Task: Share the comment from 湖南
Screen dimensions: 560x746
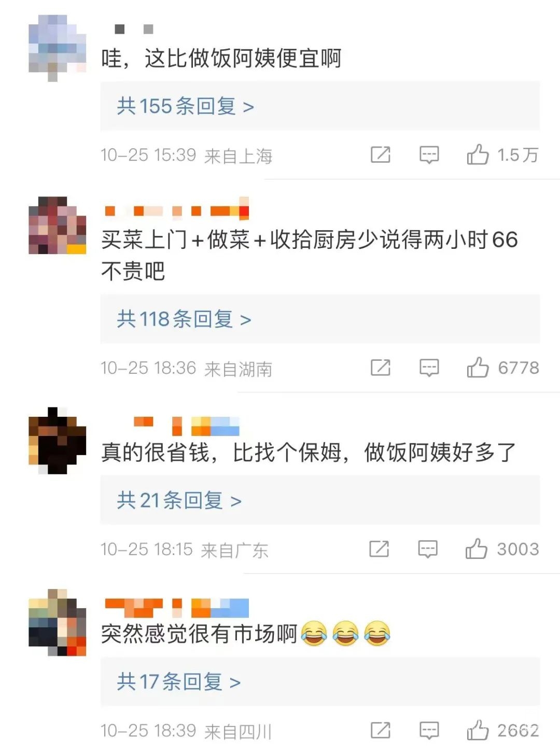Action: point(381,368)
